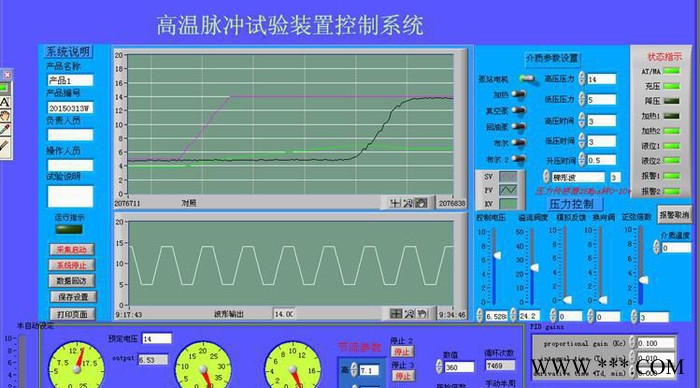The image size is (700, 388).
Task: Select cursor tool on lower waveform graph
Action: tap(396, 314)
